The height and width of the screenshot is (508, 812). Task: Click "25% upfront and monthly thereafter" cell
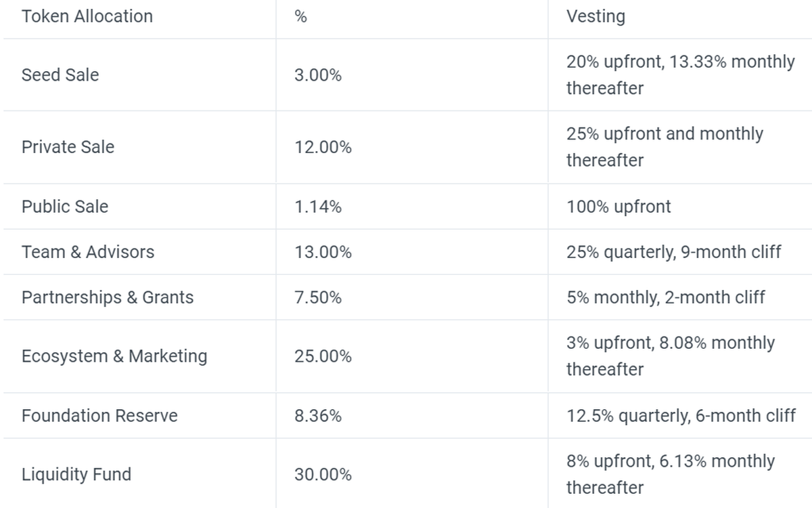coord(664,147)
